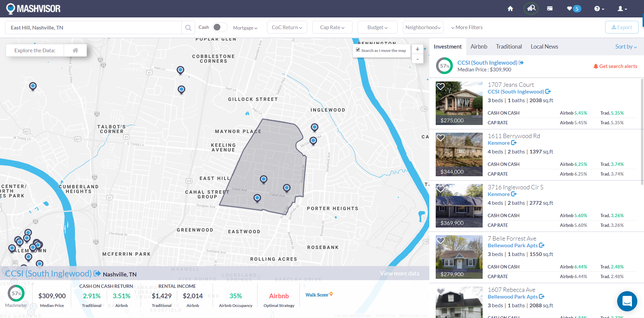Open the Sort by dropdown
The image size is (644, 318).
(x=626, y=47)
